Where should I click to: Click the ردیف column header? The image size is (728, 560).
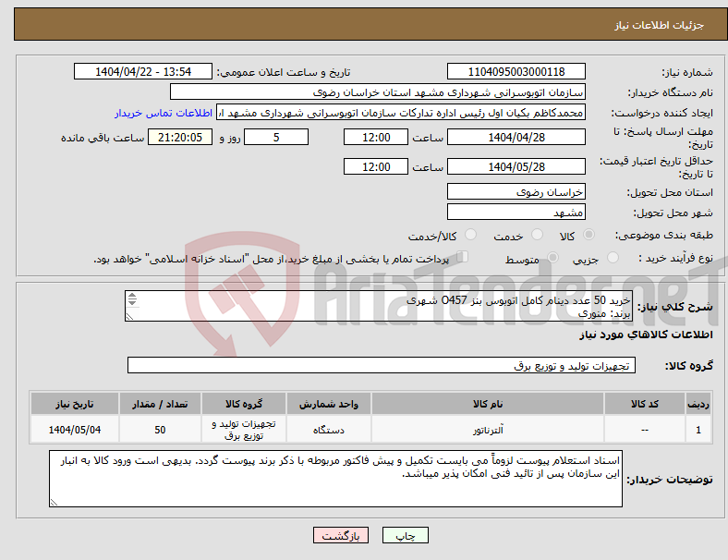[x=698, y=404]
